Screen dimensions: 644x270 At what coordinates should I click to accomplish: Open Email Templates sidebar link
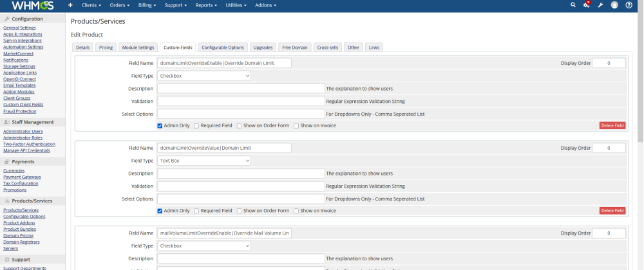(19, 85)
